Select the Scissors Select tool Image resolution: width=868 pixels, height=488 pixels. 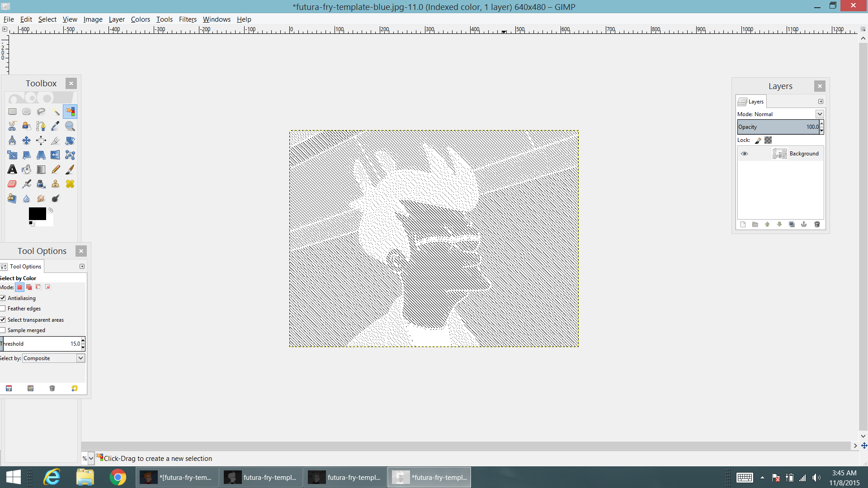[12, 126]
